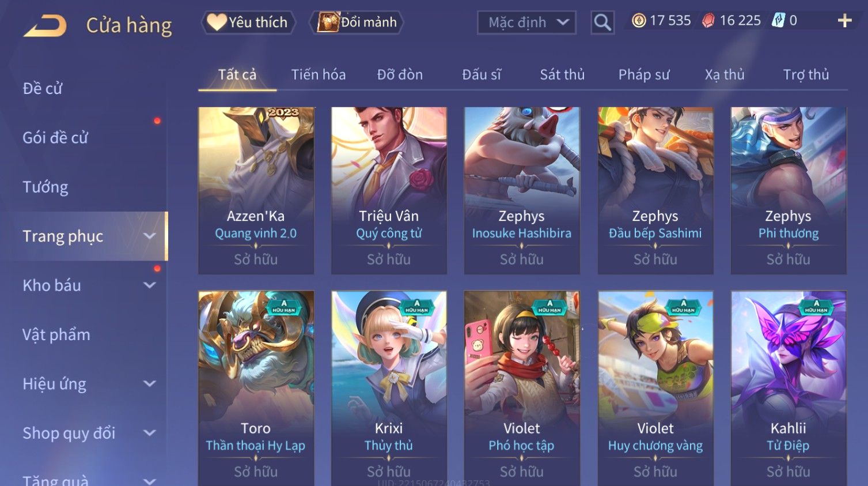The height and width of the screenshot is (486, 868).
Task: Open the Zephys Inosuke Hashibira skin card
Action: pos(522,190)
